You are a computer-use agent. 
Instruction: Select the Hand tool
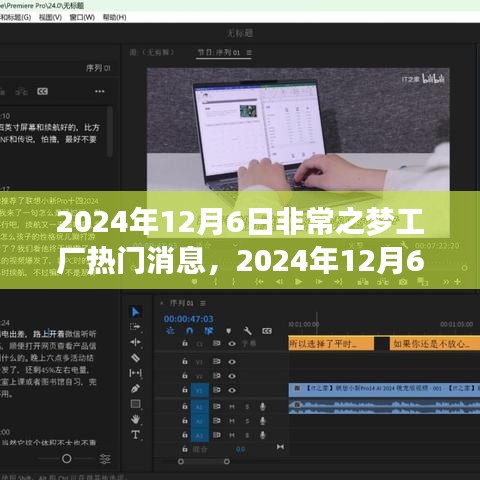click(x=136, y=419)
